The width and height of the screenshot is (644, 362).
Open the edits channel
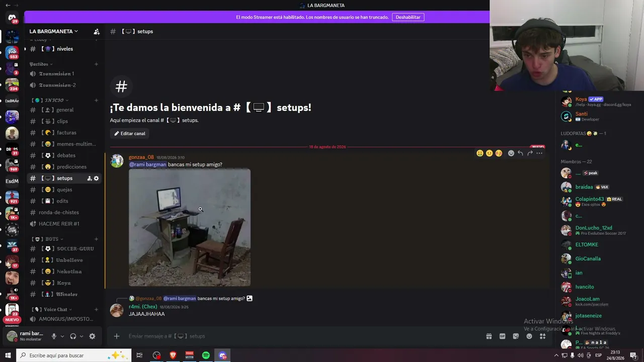click(x=65, y=201)
